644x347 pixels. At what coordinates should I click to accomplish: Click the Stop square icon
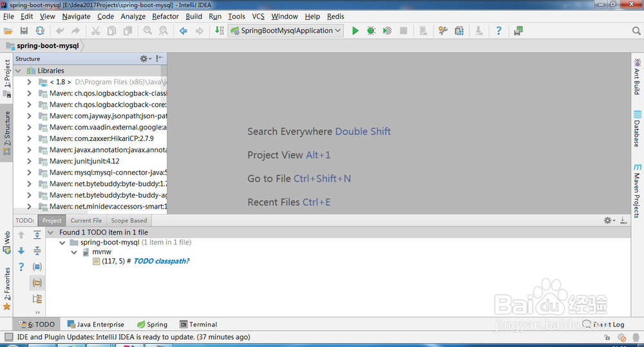403,31
